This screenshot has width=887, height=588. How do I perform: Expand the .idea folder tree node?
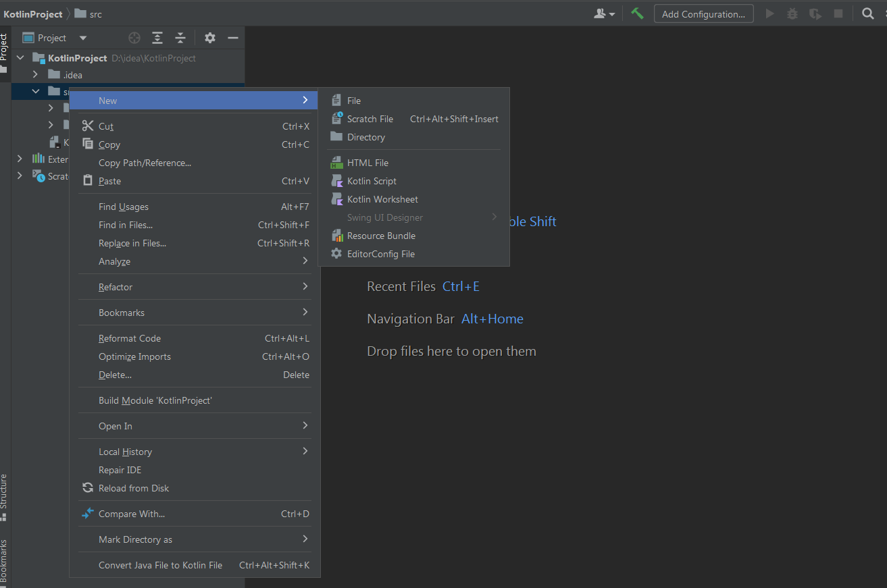point(35,75)
